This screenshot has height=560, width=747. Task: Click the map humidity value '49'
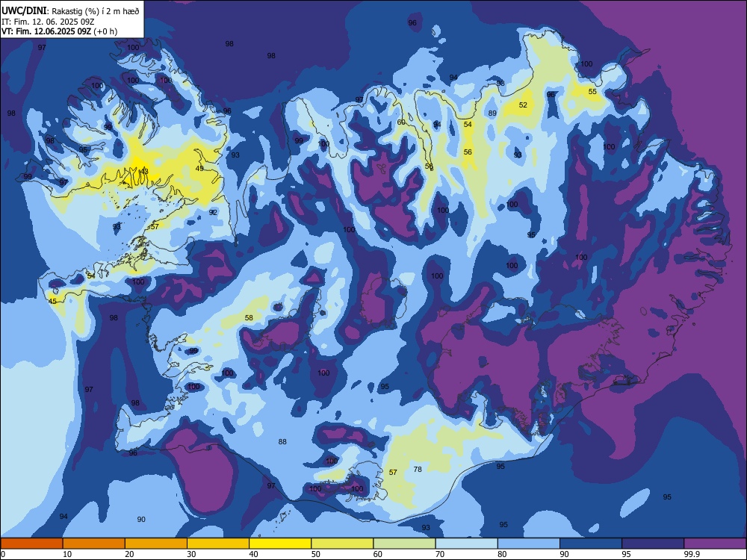click(199, 168)
